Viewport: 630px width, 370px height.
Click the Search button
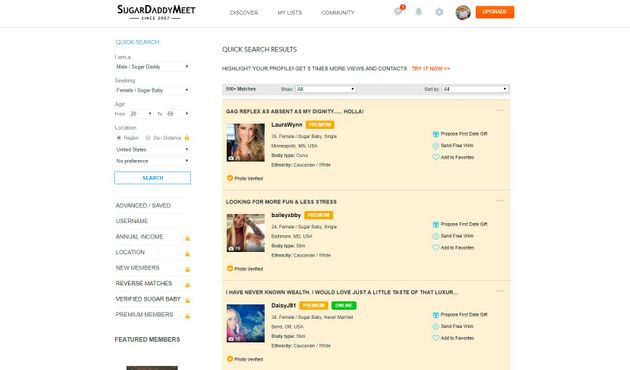click(x=153, y=178)
